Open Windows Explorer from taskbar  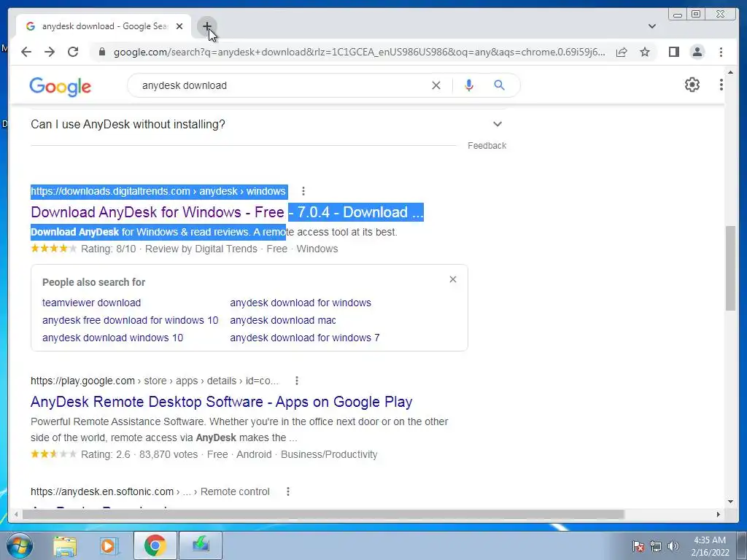[65, 545]
